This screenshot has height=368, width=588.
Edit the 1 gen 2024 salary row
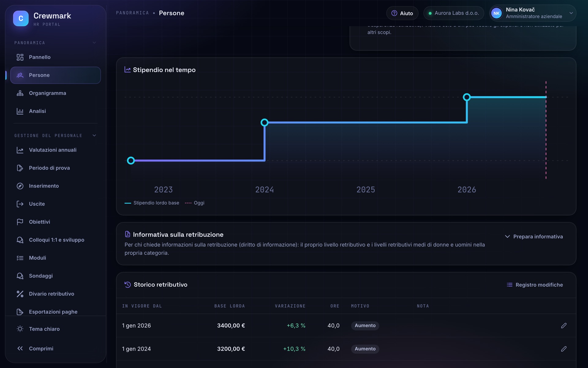(564, 349)
